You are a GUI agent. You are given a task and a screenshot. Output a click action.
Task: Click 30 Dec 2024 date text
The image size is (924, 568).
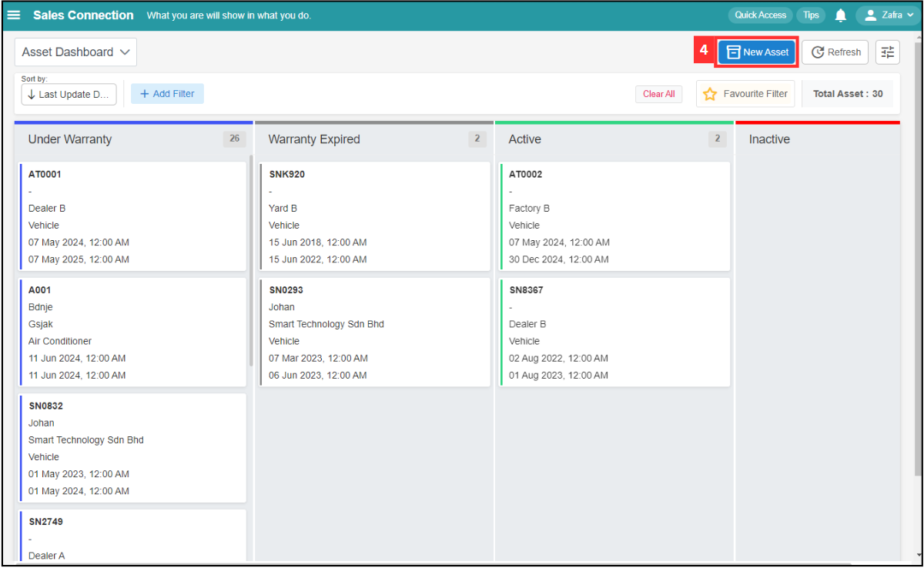(x=558, y=259)
